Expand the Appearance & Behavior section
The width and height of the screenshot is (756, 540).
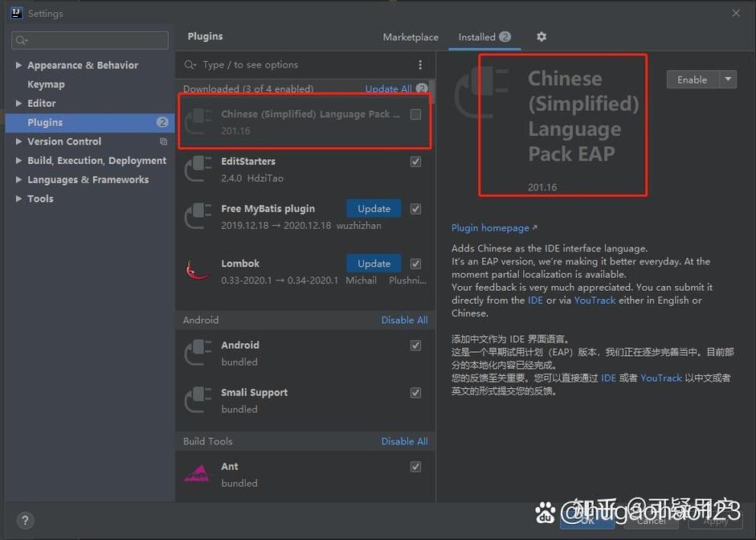(18, 65)
